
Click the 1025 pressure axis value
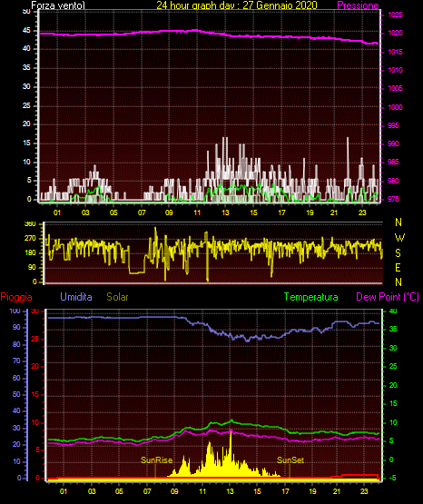tap(395, 15)
